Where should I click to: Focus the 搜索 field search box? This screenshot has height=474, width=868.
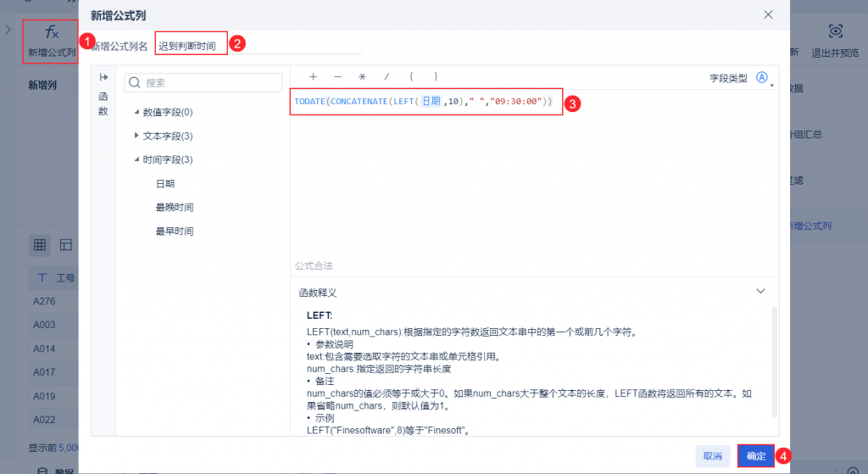pyautogui.click(x=203, y=82)
